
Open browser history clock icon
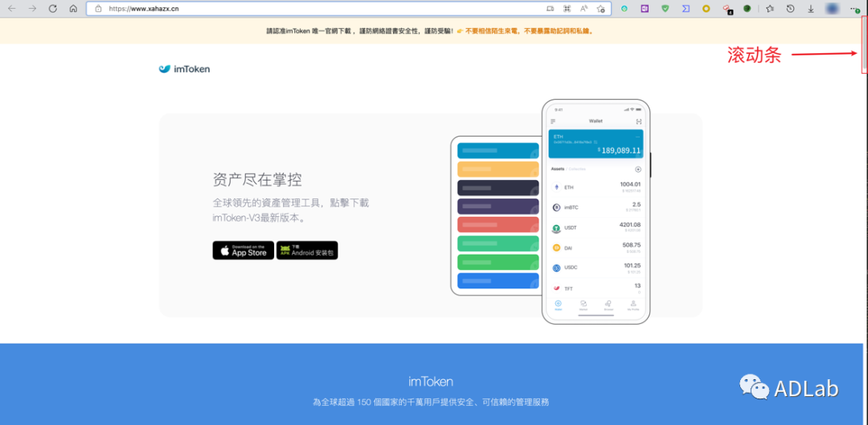tap(790, 9)
